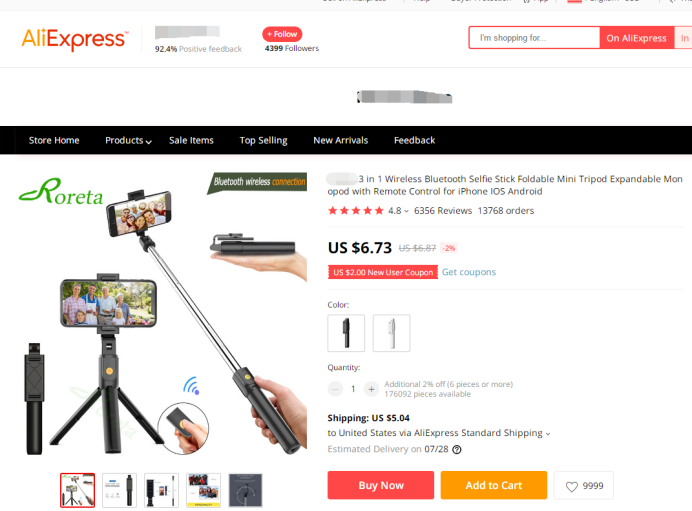Increase quantity with the plus button
Viewport: 692px width, 511px height.
tap(371, 389)
